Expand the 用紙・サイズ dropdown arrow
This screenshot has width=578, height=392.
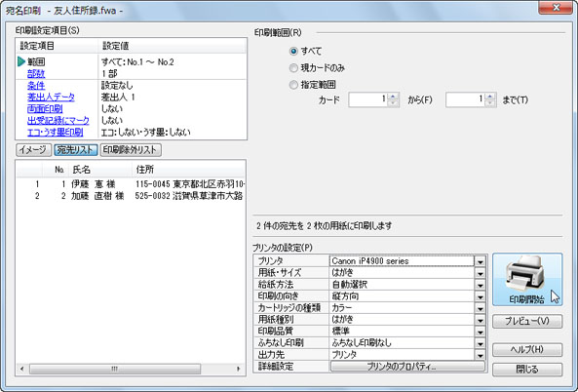pos(480,273)
